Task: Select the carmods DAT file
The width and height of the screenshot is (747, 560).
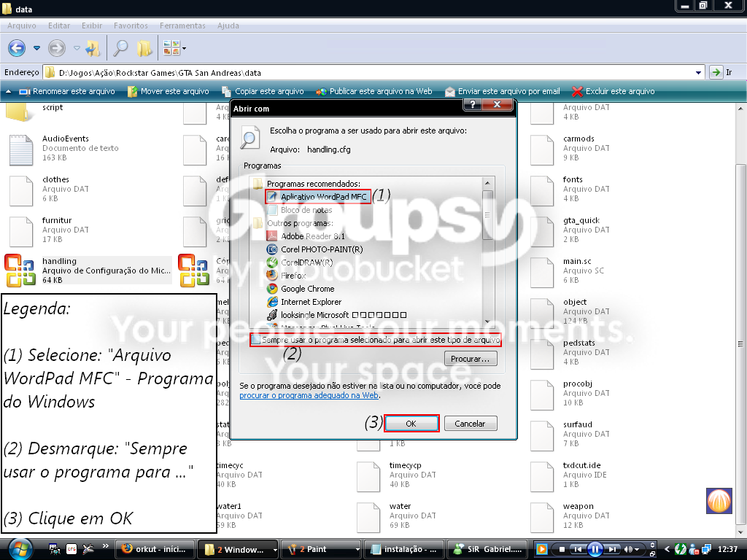Action: point(570,149)
